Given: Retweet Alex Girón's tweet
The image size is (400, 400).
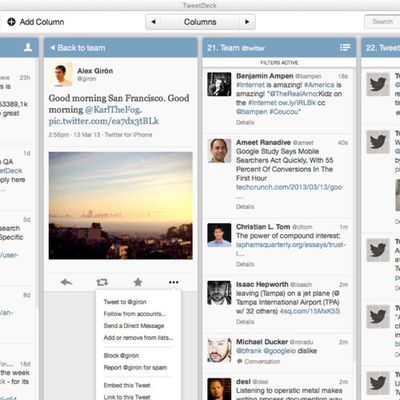Looking at the screenshot, I should [102, 282].
